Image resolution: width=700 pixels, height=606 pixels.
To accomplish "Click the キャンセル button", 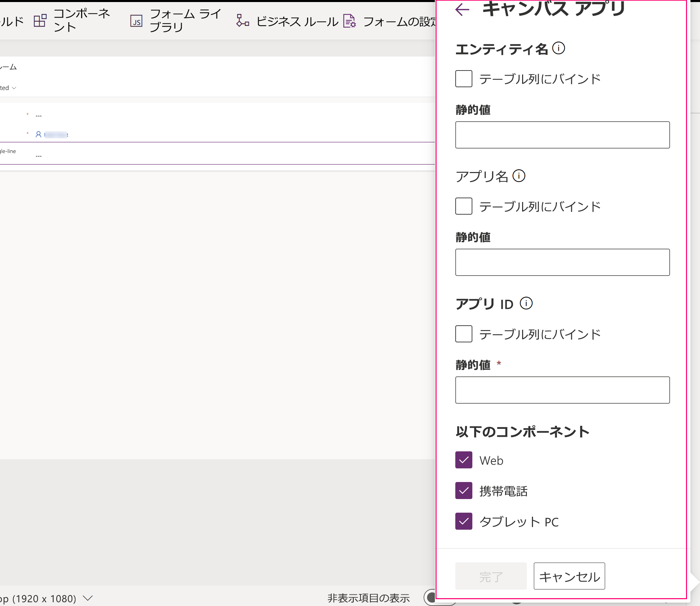I will [x=569, y=576].
